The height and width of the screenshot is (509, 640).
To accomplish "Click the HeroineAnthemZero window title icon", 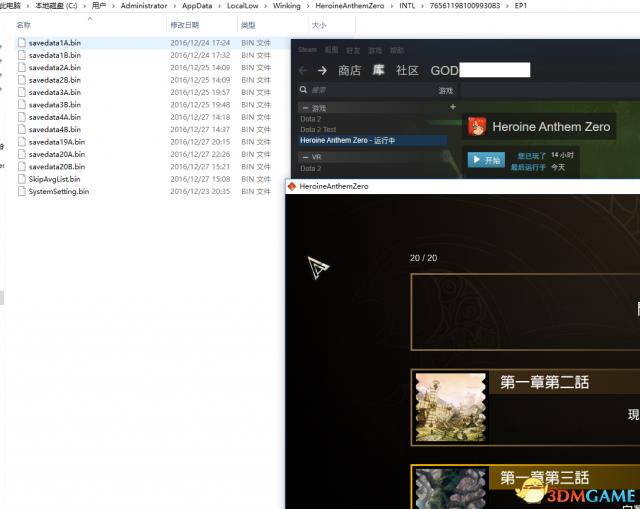I will 292,186.
